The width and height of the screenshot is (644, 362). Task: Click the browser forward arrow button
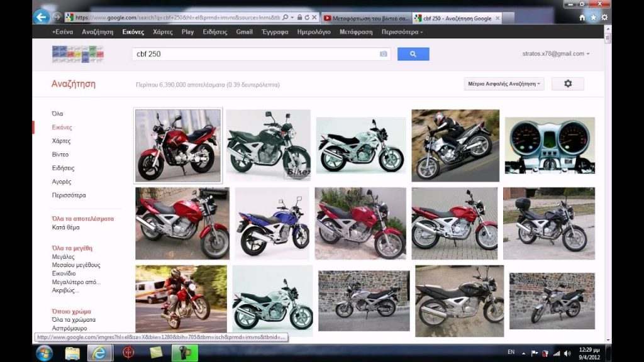(x=57, y=17)
